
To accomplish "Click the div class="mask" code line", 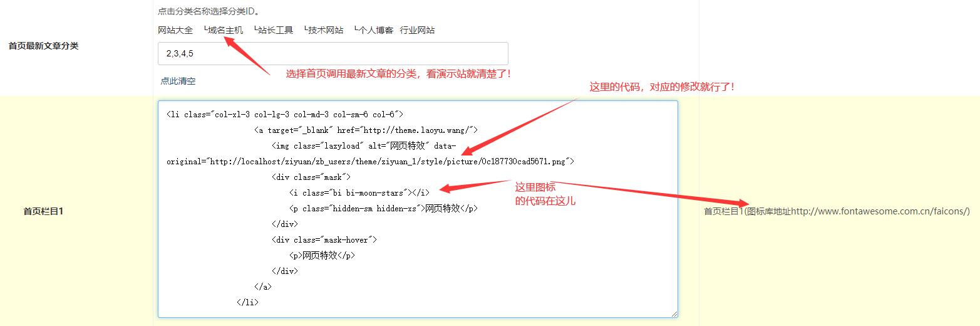I will click(311, 177).
